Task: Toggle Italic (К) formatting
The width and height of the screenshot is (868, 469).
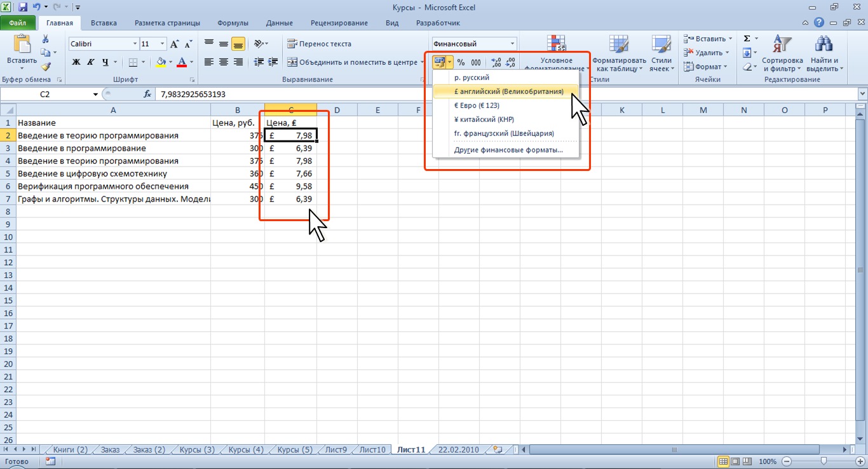Action: pyautogui.click(x=90, y=62)
